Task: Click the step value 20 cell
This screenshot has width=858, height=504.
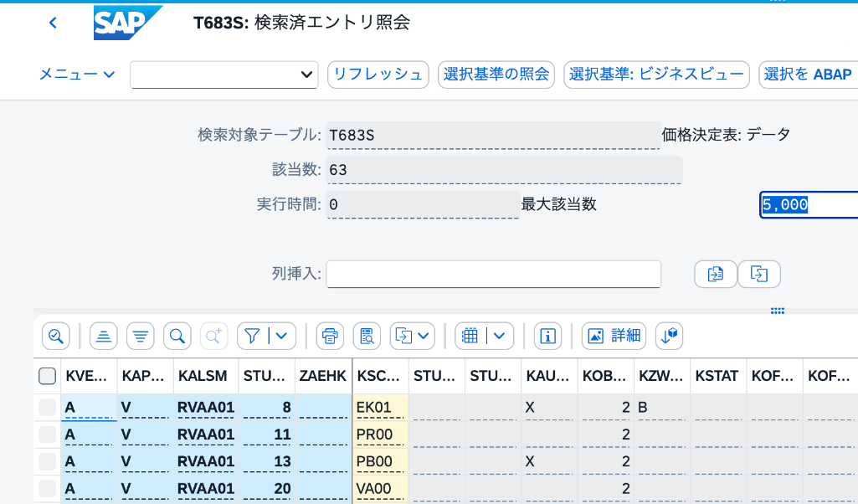Action: click(266, 488)
